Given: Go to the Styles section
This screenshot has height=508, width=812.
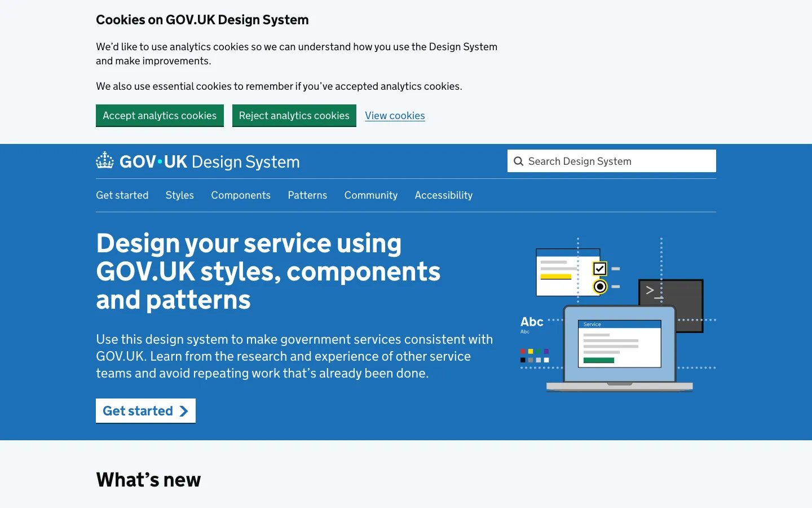Looking at the screenshot, I should tap(180, 195).
